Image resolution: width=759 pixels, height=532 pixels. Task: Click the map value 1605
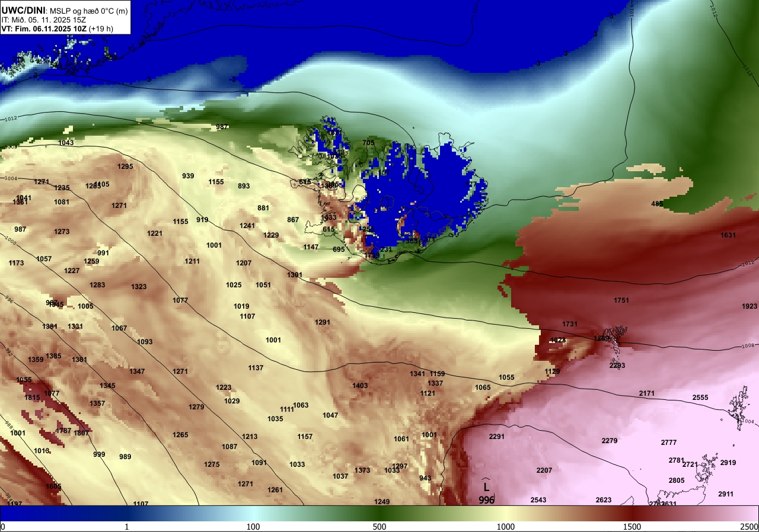(53, 486)
